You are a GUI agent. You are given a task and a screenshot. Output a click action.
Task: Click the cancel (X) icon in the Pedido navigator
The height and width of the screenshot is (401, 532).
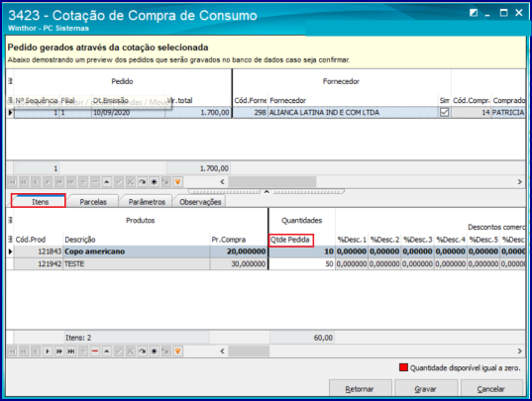(131, 182)
